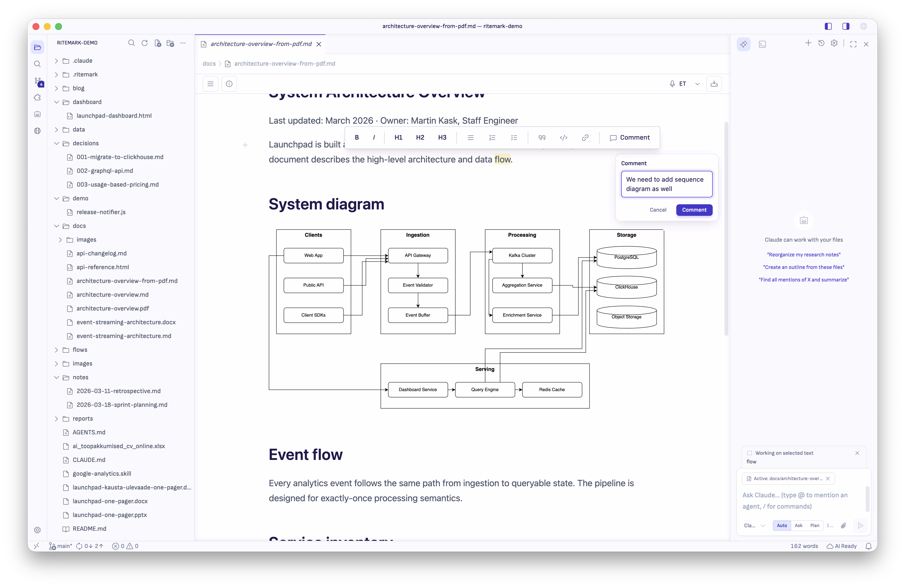Image resolution: width=905 pixels, height=588 pixels.
Task: Click the microphone dictation icon
Action: [x=672, y=84]
